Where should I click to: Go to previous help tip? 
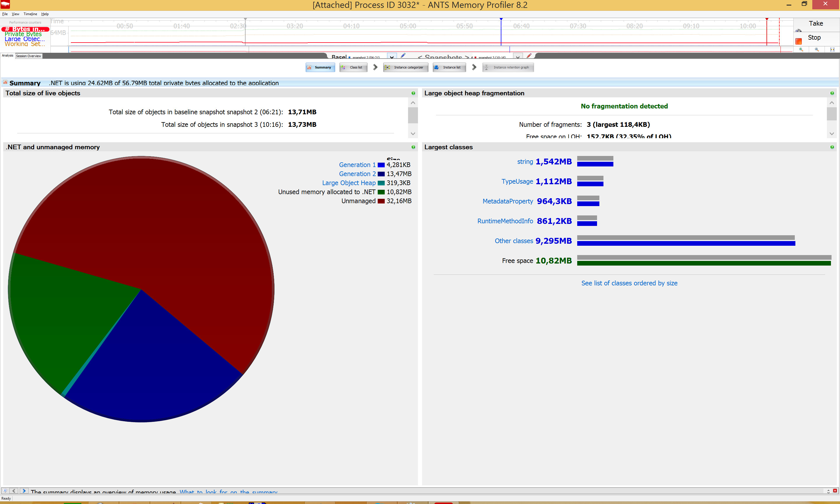[x=14, y=491]
